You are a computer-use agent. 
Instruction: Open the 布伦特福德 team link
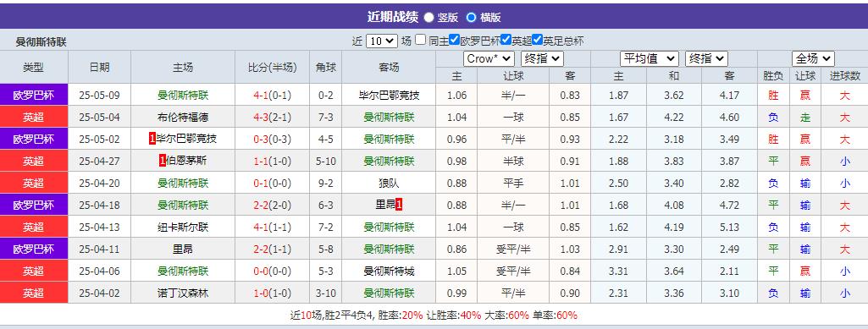tap(183, 118)
